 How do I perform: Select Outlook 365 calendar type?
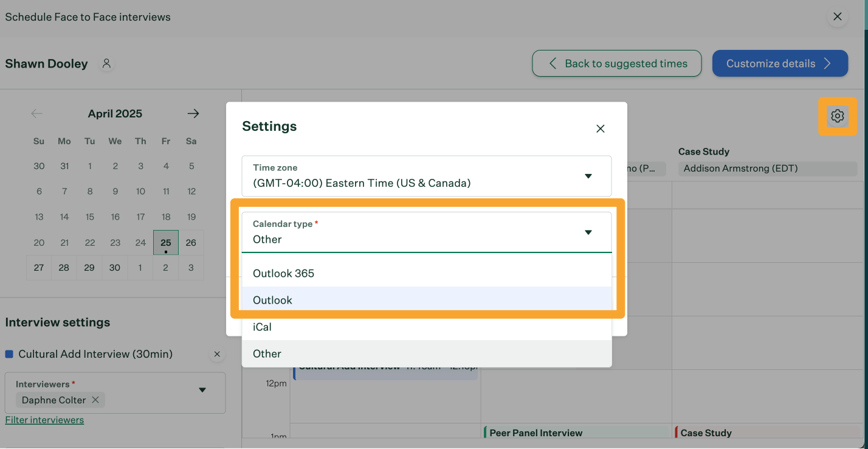(283, 273)
